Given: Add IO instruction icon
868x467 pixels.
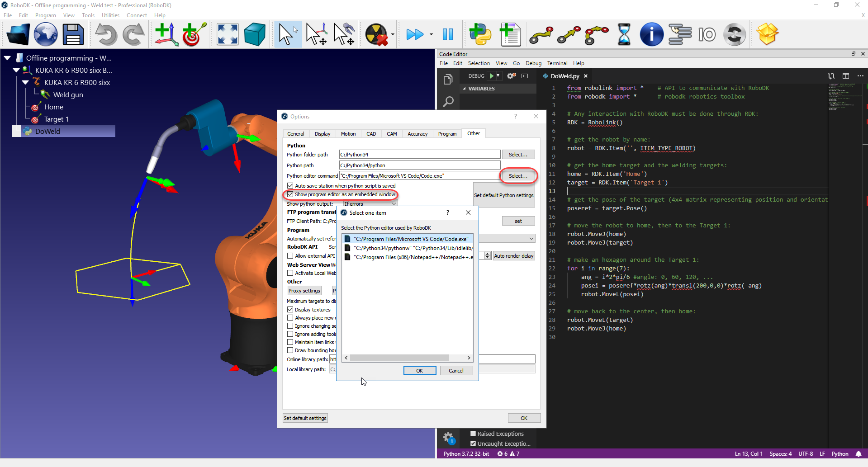Looking at the screenshot, I should [707, 34].
